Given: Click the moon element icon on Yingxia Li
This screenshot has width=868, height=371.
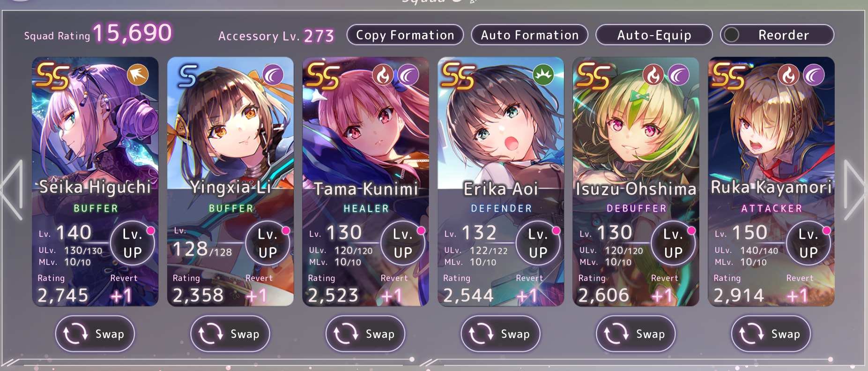Looking at the screenshot, I should click(273, 75).
